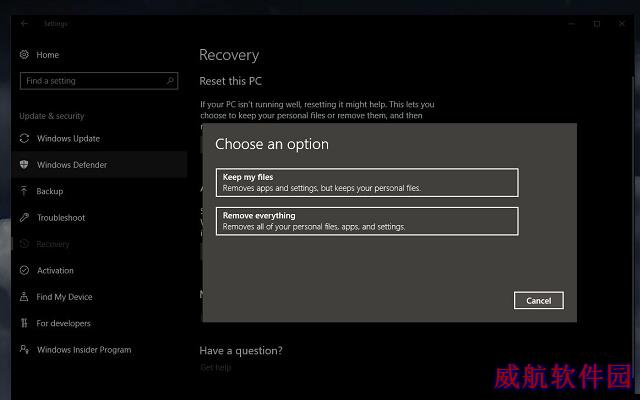Focus the Find a setting search box
Image resolution: width=640 pixels, height=400 pixels.
point(99,81)
